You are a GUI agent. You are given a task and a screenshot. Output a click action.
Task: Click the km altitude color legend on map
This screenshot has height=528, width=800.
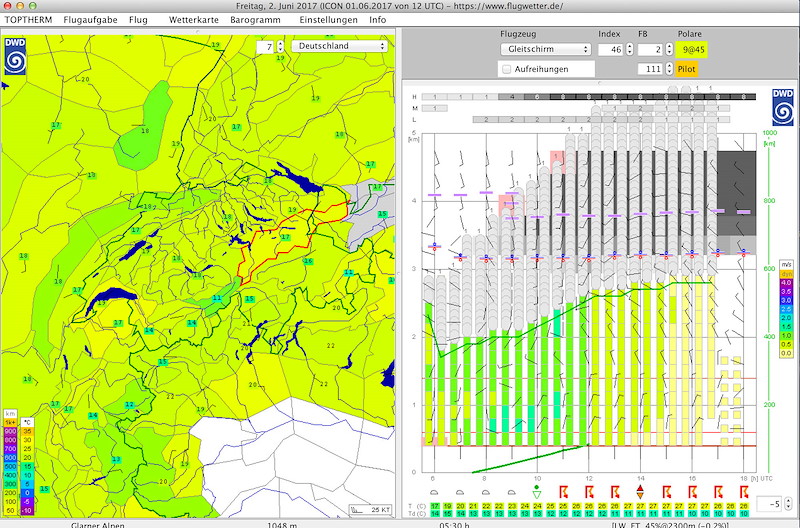(10, 460)
